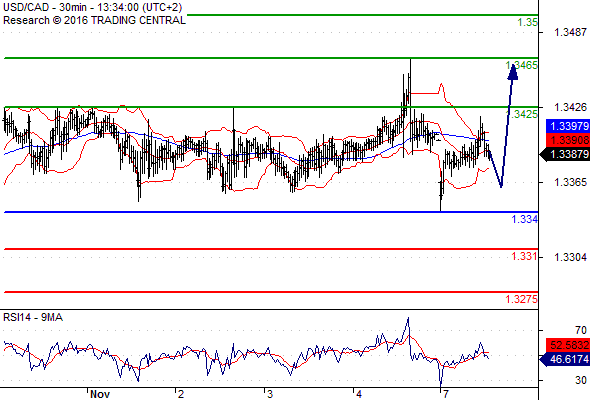Select the 1.3487 price axis label
The width and height of the screenshot is (590, 400).
click(570, 32)
